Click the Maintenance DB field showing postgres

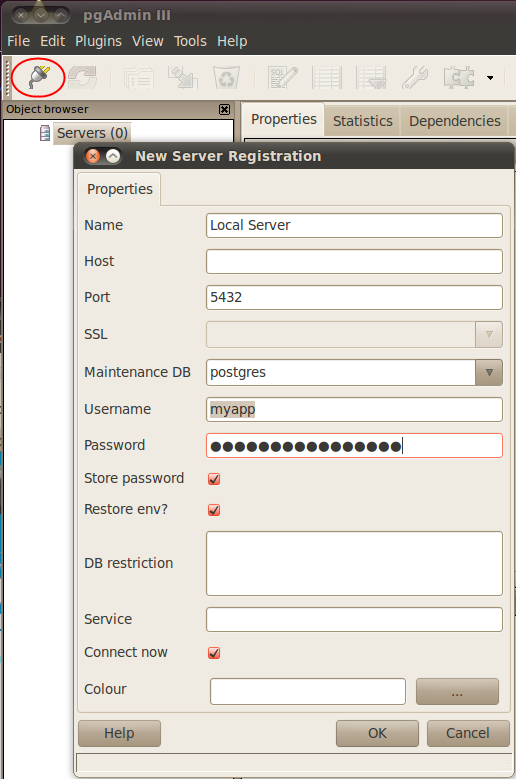(341, 373)
